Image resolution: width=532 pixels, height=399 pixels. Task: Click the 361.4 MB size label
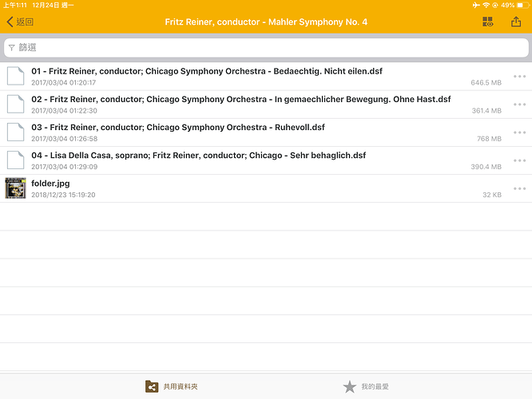pos(486,111)
